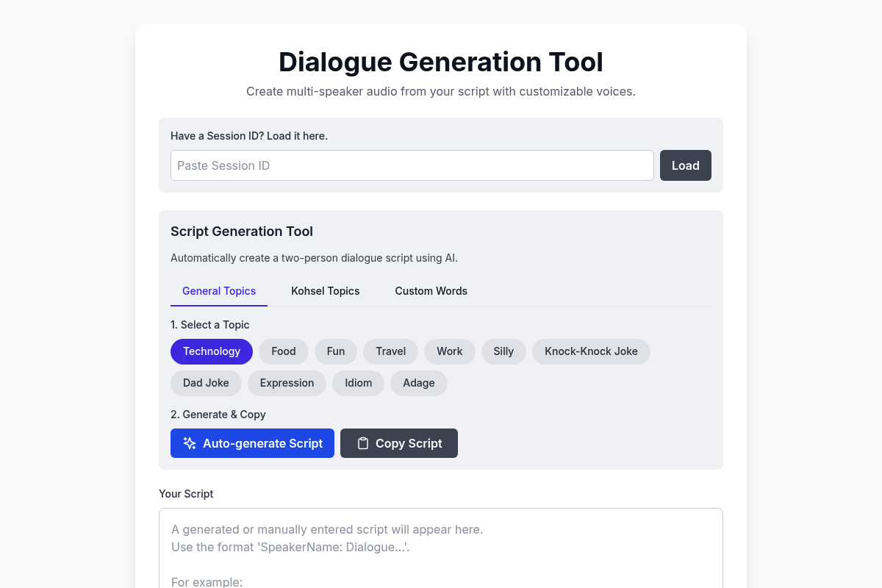Click the sparkle icon on Auto-generate Script

[x=189, y=443]
